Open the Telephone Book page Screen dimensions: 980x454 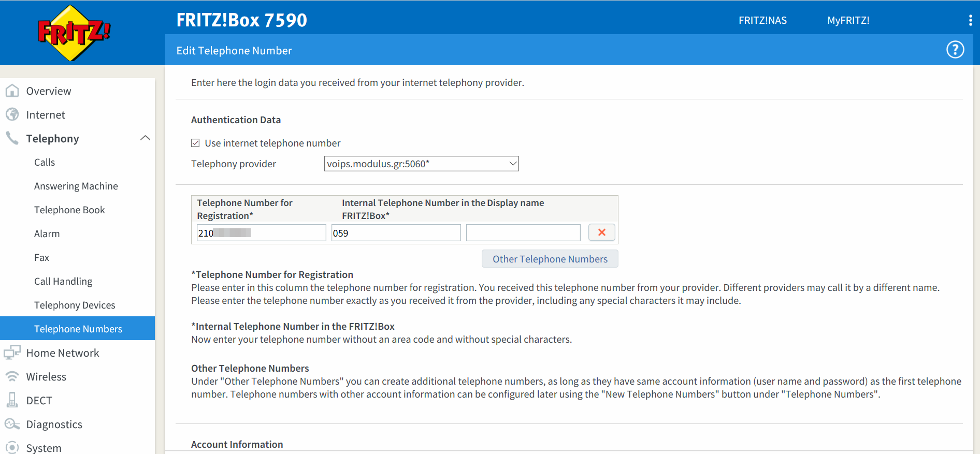[69, 210]
